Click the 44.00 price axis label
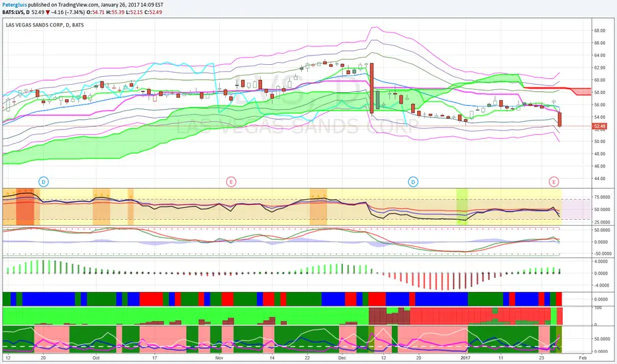617x364 pixels. [600, 179]
